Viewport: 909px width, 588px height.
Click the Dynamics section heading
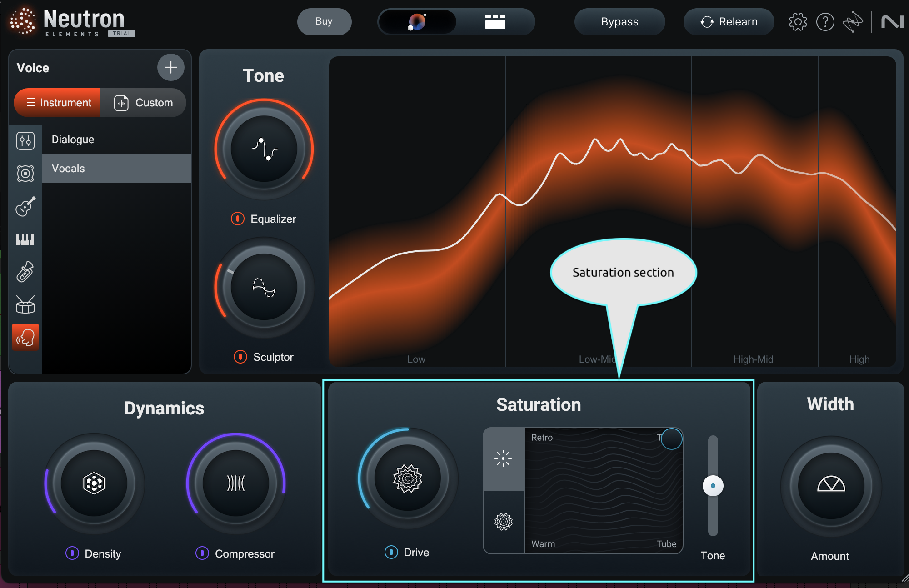click(x=164, y=408)
